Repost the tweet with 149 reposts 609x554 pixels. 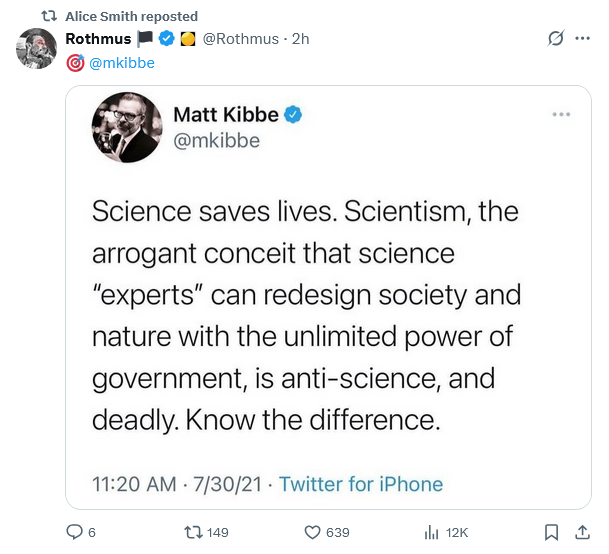193,532
